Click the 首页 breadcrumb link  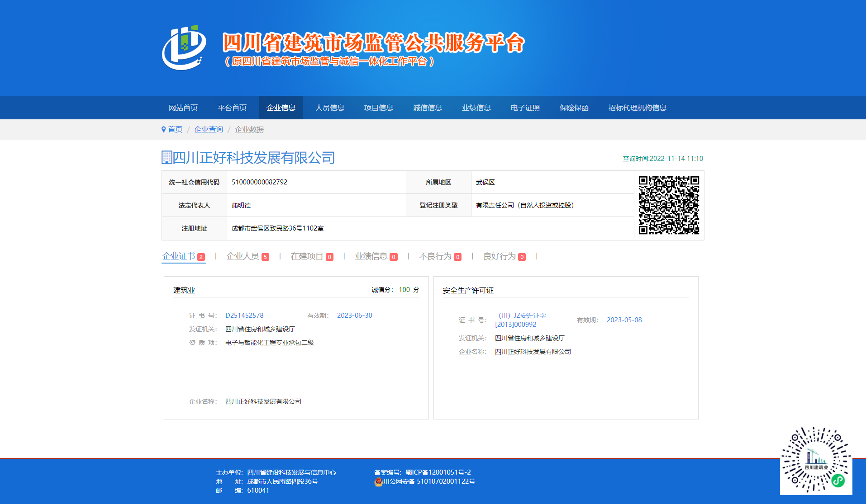pyautogui.click(x=175, y=130)
